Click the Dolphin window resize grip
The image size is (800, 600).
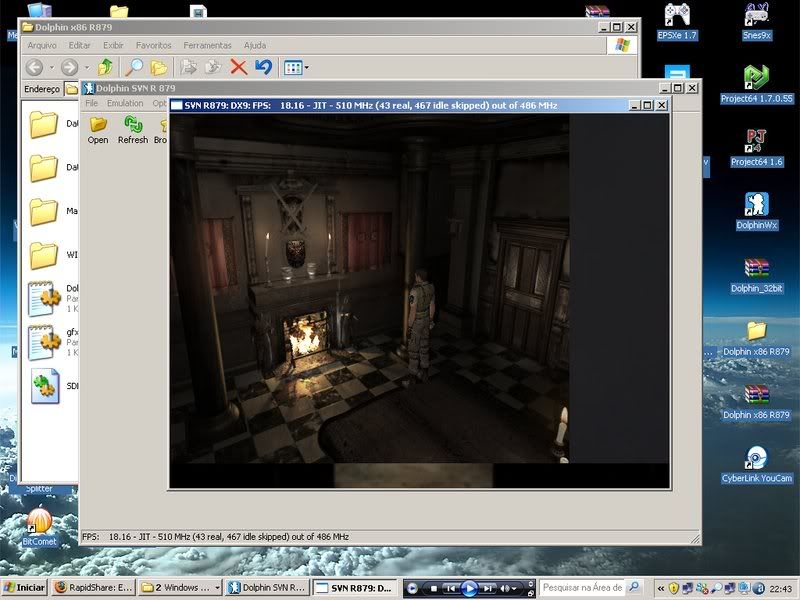coord(695,539)
